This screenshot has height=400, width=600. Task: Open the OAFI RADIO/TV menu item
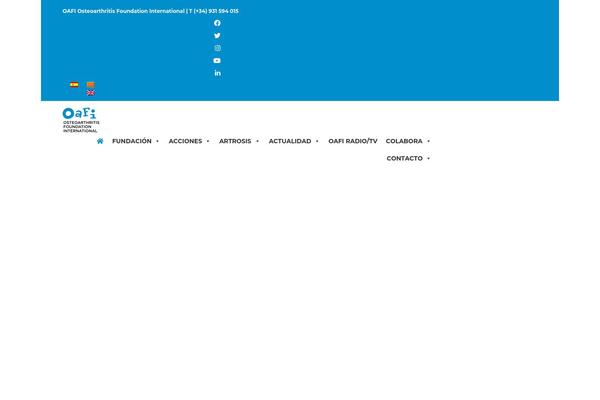(353, 141)
